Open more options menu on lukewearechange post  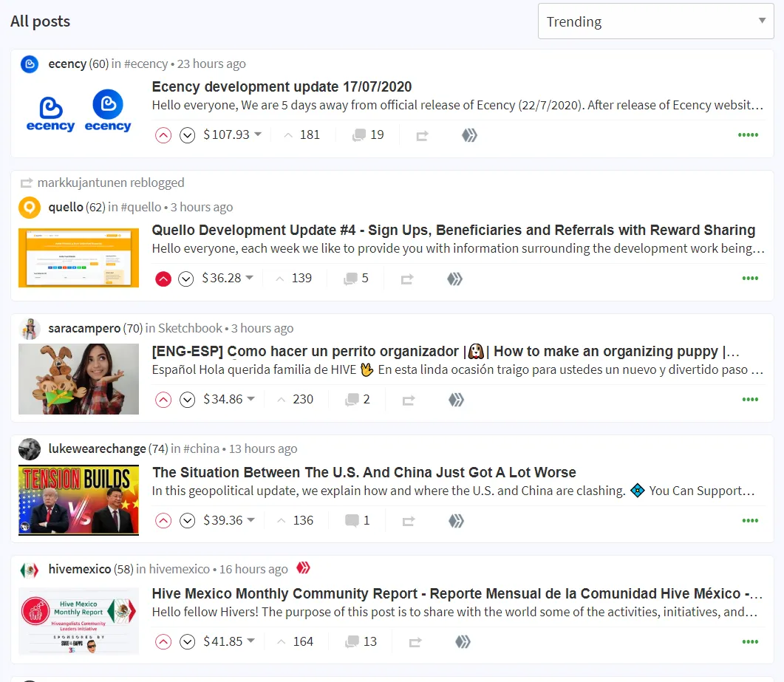click(x=750, y=520)
